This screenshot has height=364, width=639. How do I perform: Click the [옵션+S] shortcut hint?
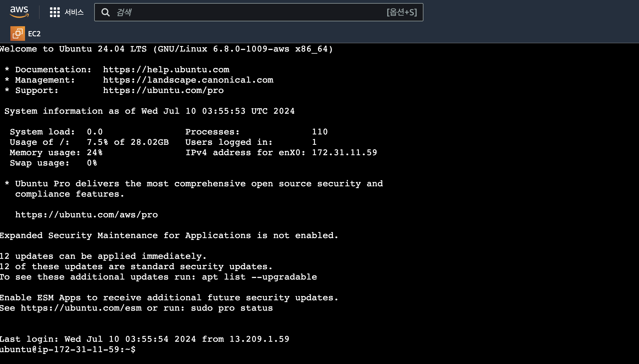[402, 12]
